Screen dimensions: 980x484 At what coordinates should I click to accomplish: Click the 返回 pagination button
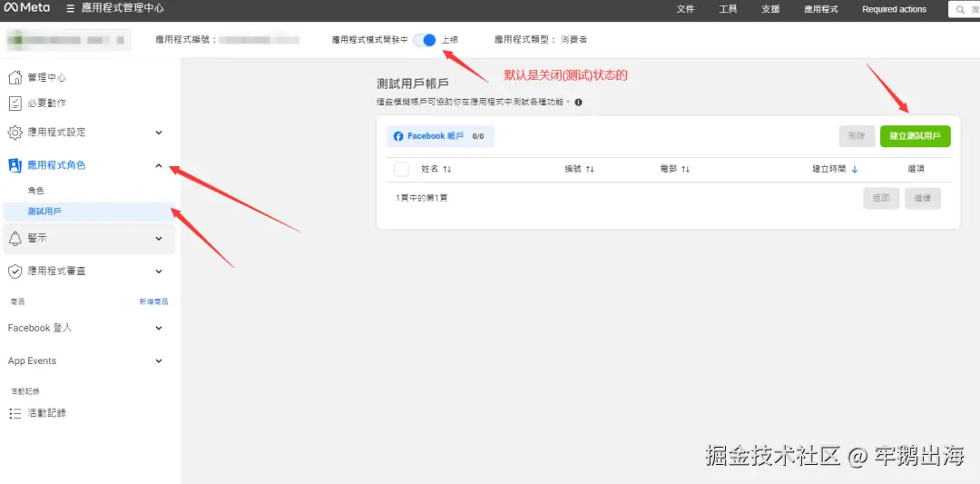(x=881, y=198)
